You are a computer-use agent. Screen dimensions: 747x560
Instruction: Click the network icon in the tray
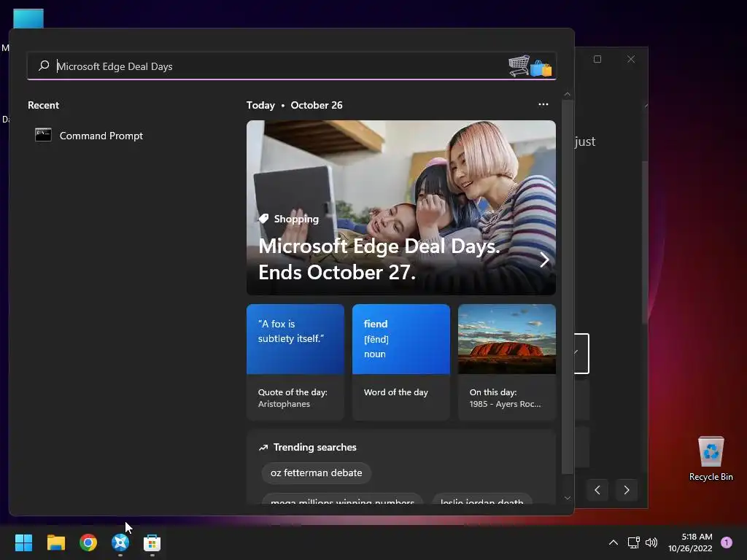634,542
